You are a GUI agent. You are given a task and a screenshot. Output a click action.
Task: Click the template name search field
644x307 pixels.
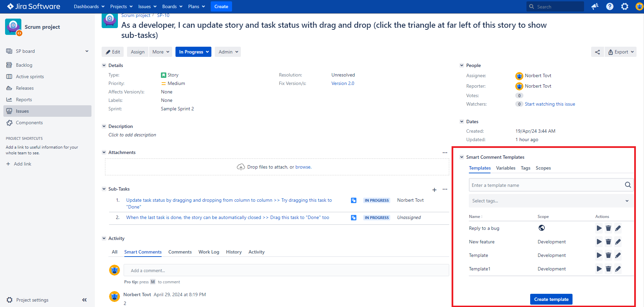click(x=545, y=185)
